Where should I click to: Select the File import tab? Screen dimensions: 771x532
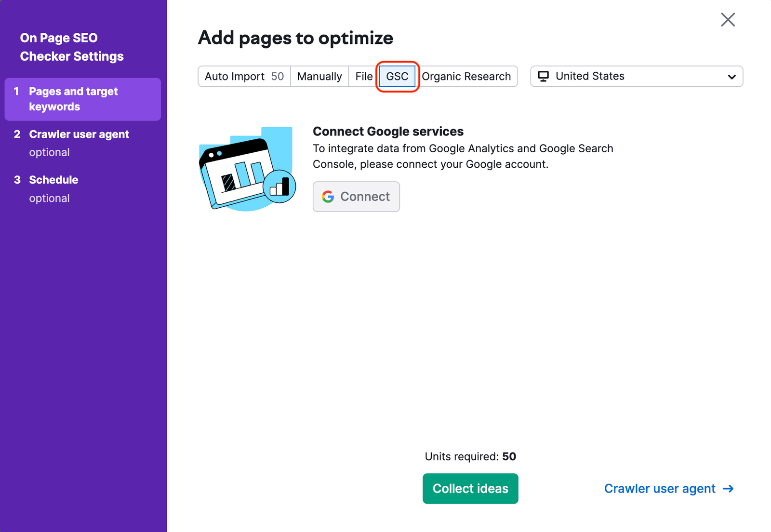[363, 76]
